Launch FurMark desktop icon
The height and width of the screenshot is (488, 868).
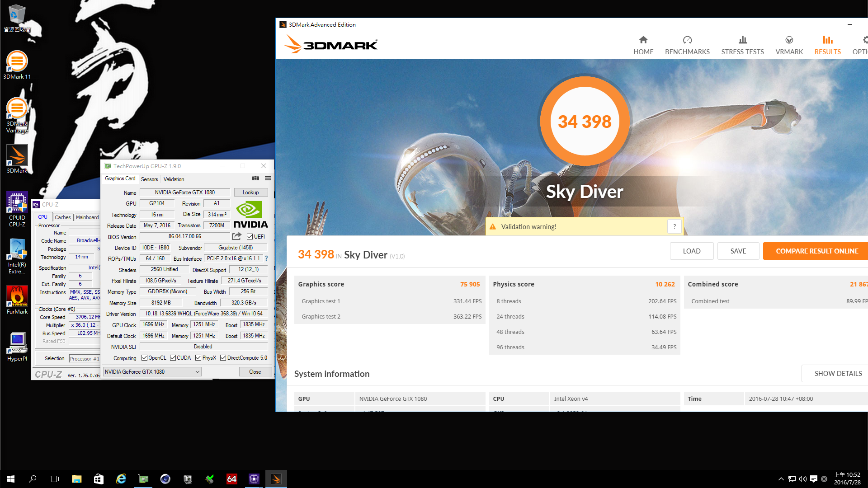(17, 300)
